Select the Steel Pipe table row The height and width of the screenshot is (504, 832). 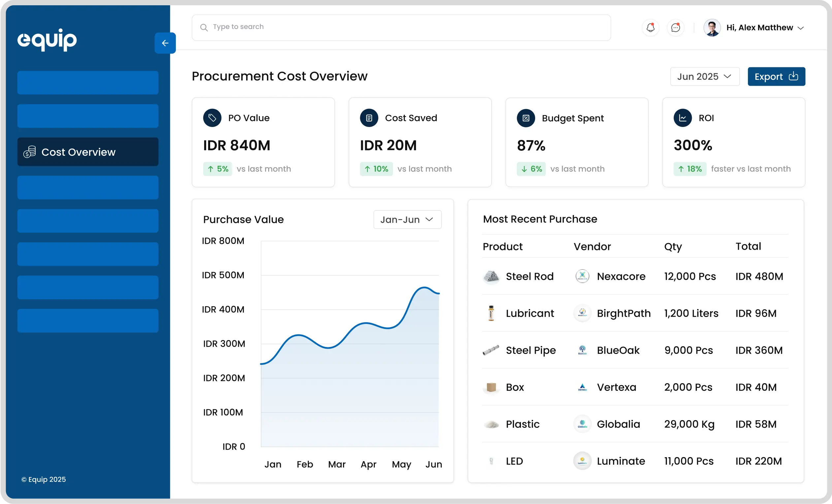635,350
